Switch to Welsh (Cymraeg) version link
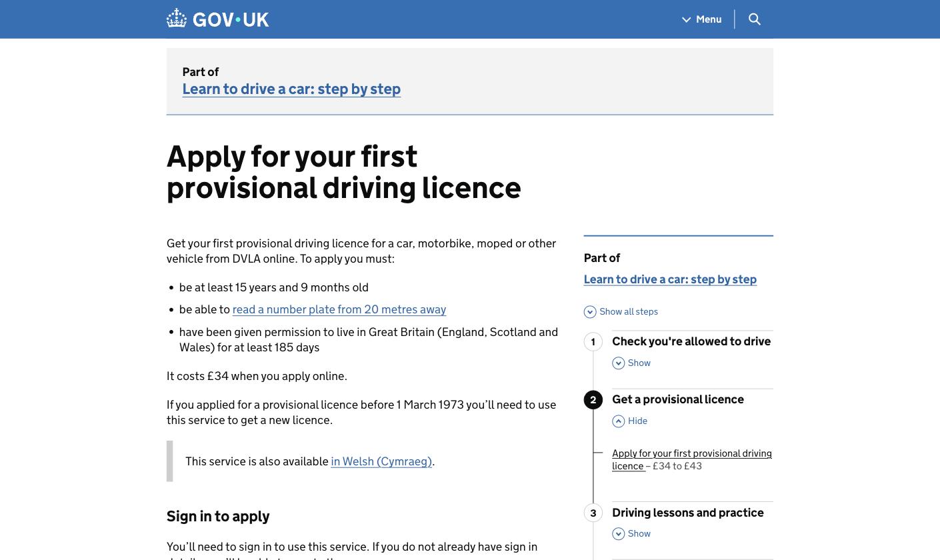This screenshot has width=940, height=560. [381, 461]
